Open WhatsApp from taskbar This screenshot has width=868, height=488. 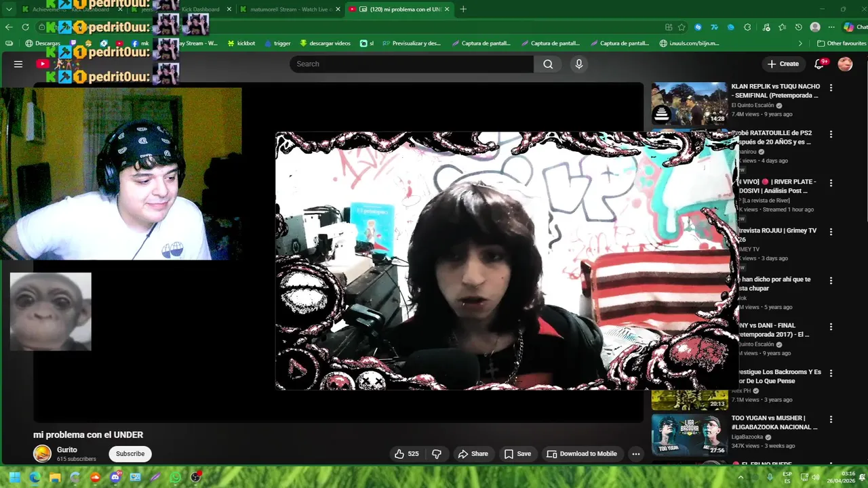click(176, 477)
